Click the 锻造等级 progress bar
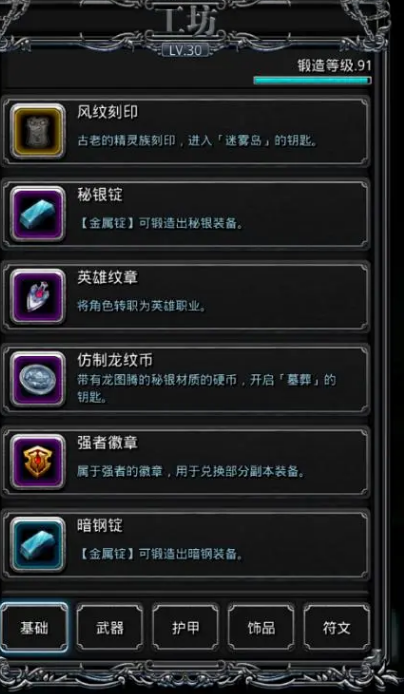This screenshot has width=404, height=694. click(312, 80)
